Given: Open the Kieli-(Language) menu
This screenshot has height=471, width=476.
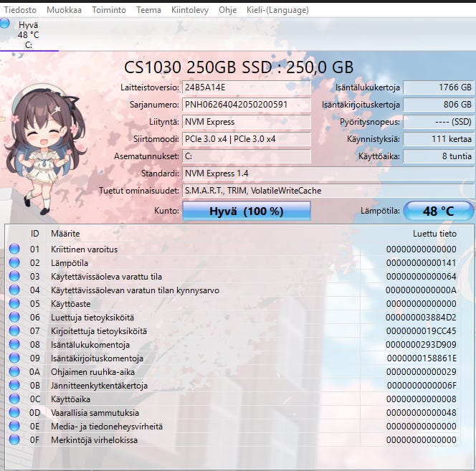Looking at the screenshot, I should pyautogui.click(x=277, y=10).
